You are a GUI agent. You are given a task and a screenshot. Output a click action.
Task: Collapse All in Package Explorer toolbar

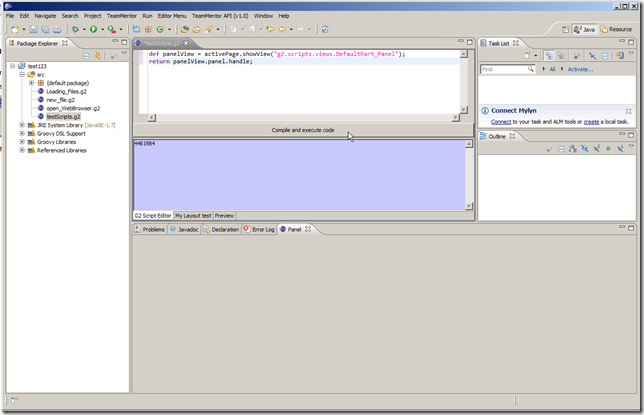87,56
